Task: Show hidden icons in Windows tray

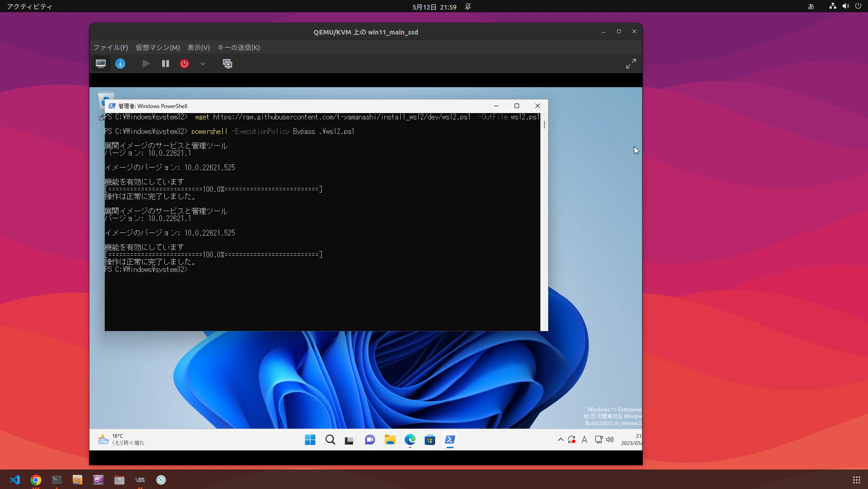Action: point(560,440)
